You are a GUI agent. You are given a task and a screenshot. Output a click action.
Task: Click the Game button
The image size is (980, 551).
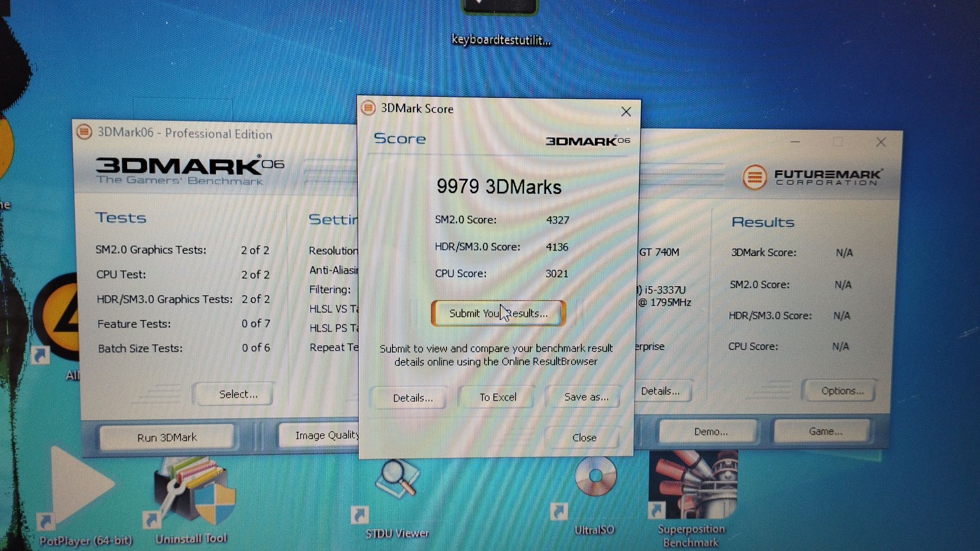[825, 432]
